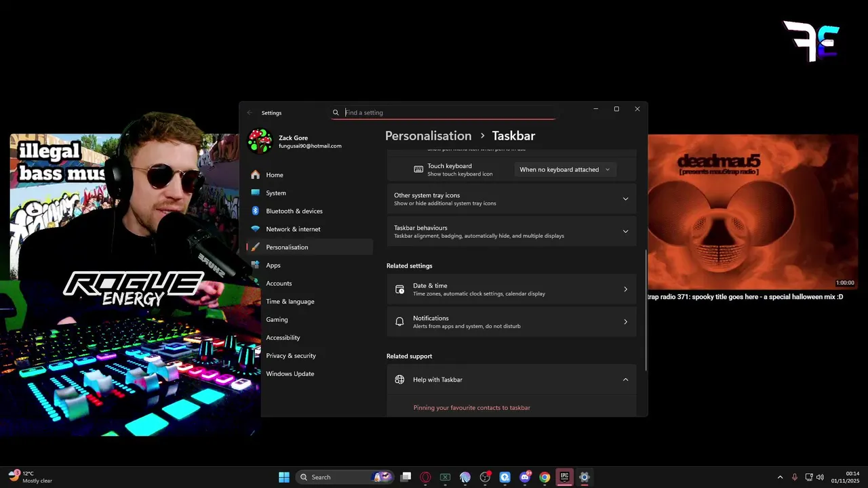Launch Opera GX from the taskbar

[425, 477]
